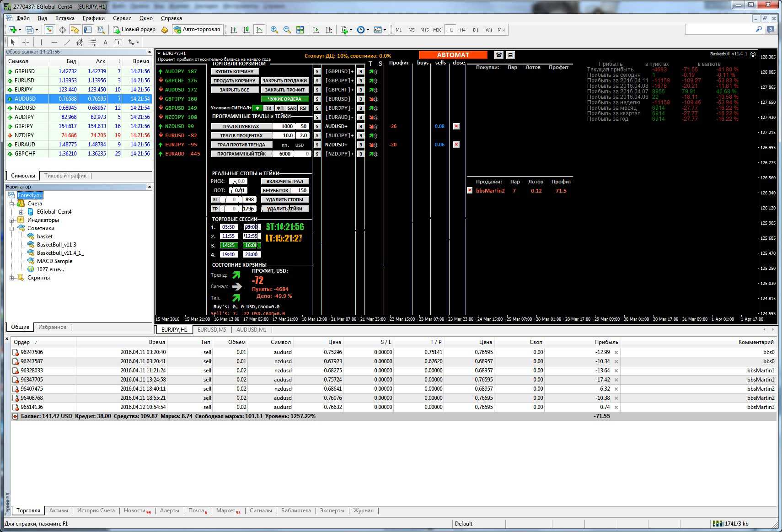Screen dimensions: 782x532
Task: Select the Crosshair cursor tool
Action: coord(26,42)
